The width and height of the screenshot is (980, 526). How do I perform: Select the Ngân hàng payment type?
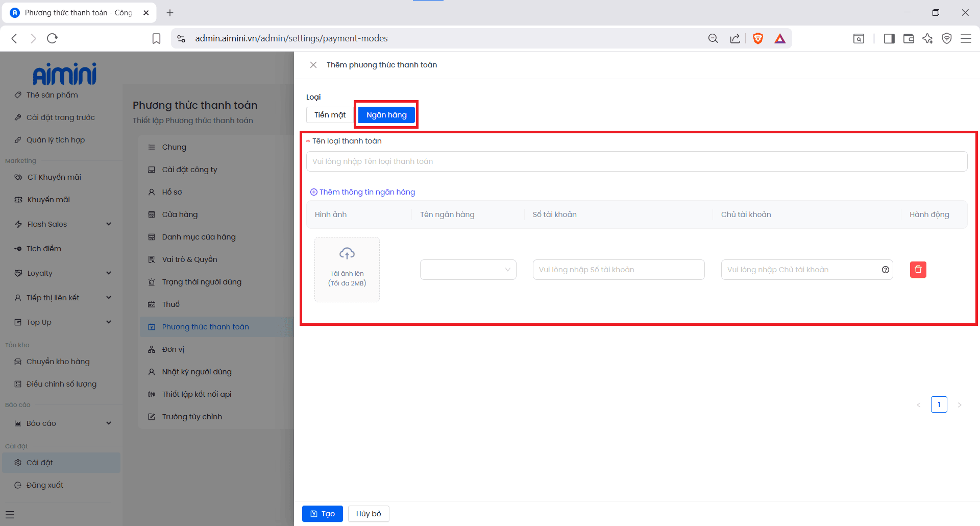pos(386,115)
